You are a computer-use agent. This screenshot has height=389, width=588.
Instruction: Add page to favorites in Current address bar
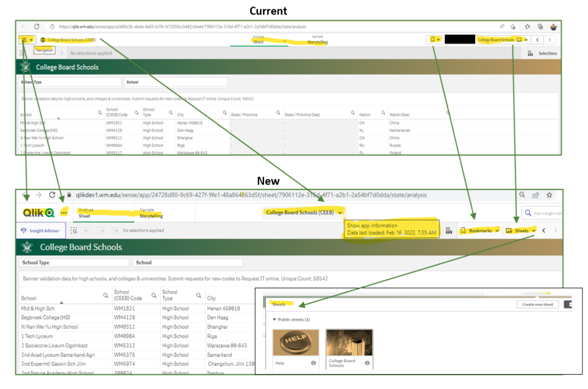click(x=512, y=27)
